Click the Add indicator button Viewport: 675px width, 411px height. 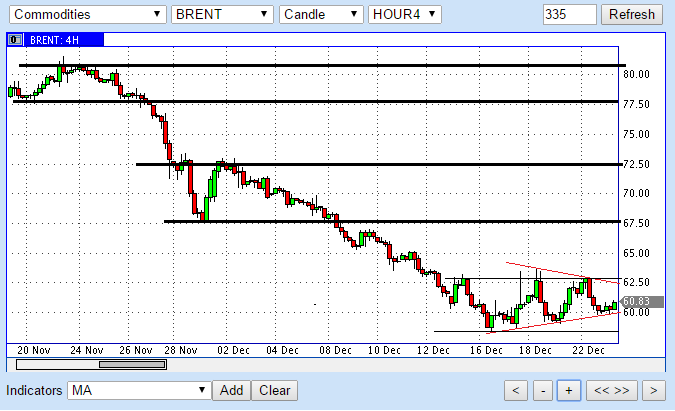232,391
